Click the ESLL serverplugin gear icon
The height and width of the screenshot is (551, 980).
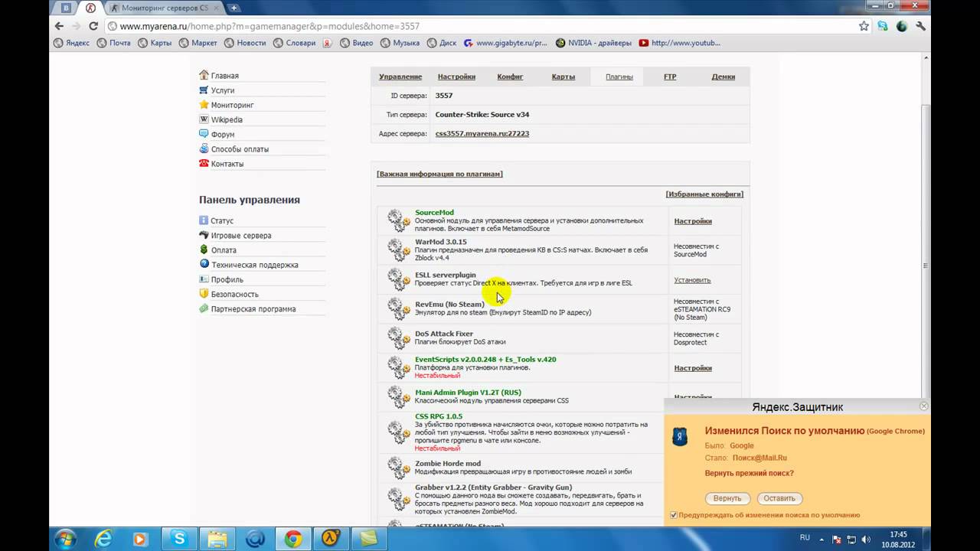tap(398, 279)
